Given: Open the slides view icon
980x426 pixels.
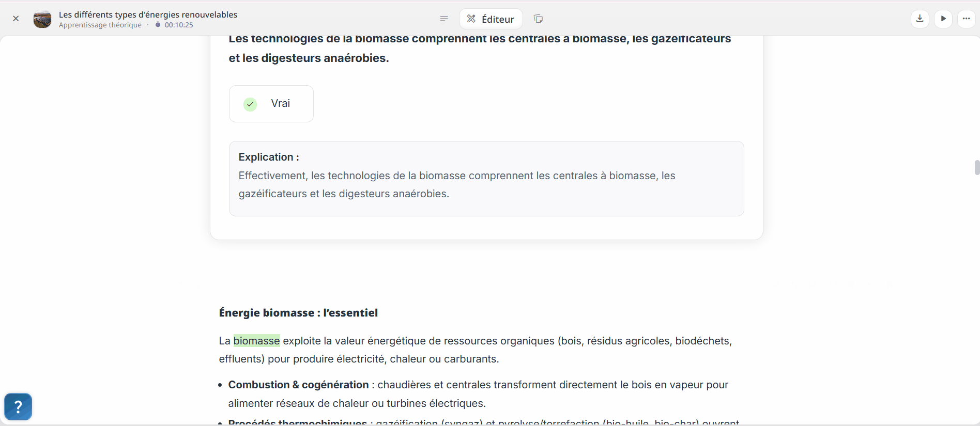Looking at the screenshot, I should point(538,19).
